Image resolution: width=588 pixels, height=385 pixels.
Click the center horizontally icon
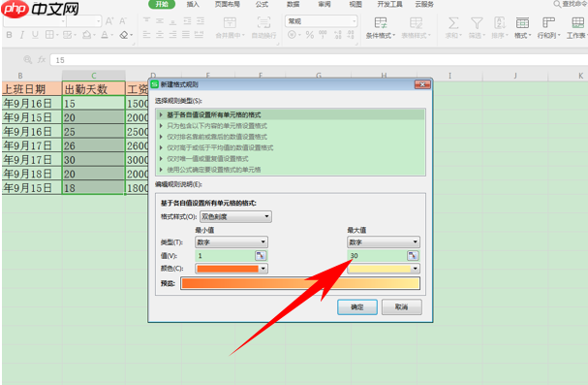click(160, 35)
